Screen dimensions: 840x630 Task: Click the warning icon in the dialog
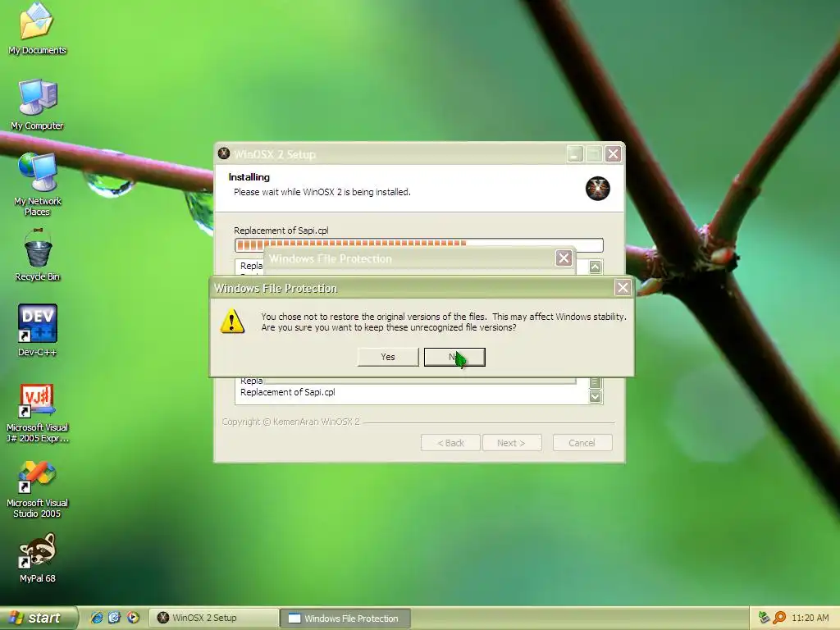click(x=232, y=322)
